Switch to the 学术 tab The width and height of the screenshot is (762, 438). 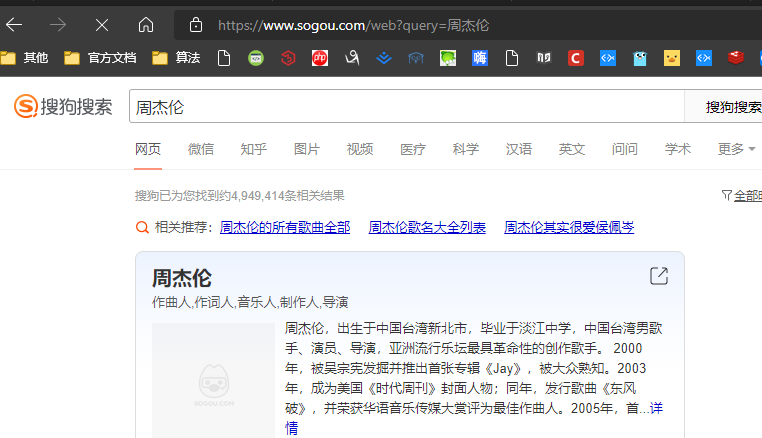677,149
